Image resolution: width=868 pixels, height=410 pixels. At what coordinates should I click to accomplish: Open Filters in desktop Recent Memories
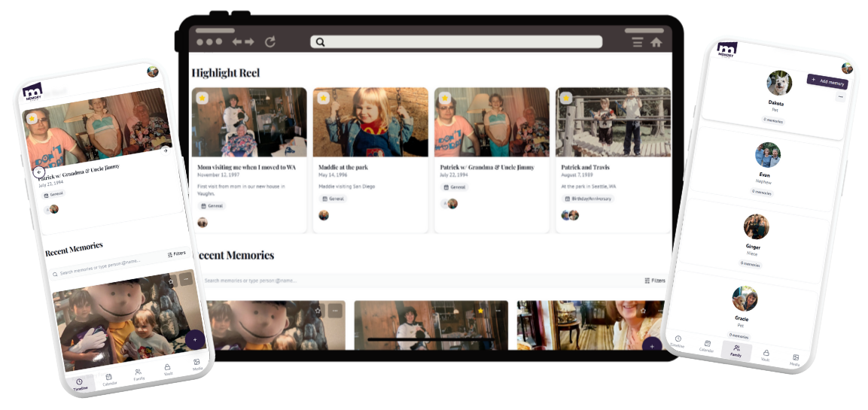655,281
